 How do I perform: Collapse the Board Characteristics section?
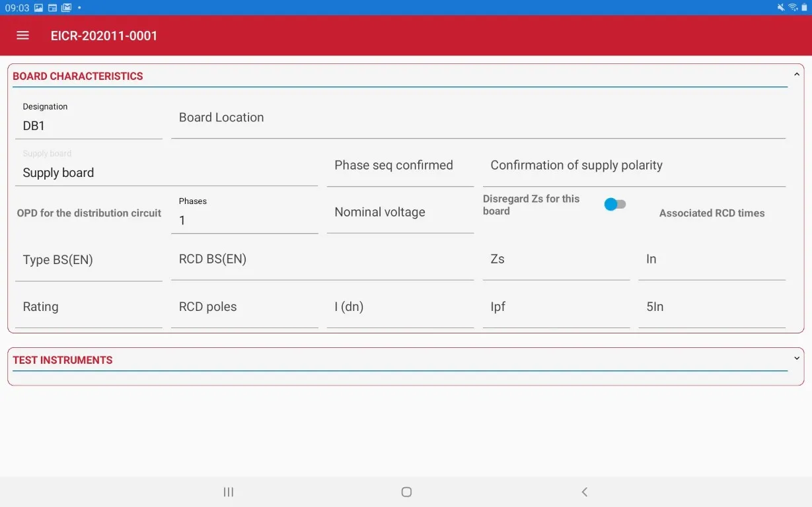click(796, 75)
